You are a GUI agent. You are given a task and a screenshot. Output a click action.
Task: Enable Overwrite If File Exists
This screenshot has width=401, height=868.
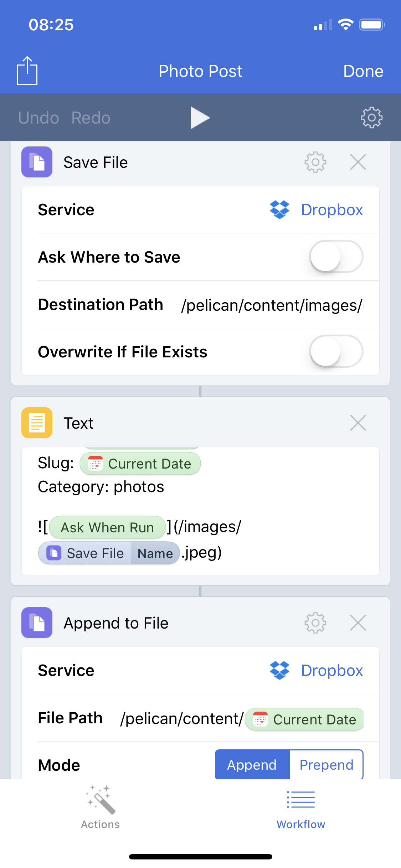tap(336, 352)
